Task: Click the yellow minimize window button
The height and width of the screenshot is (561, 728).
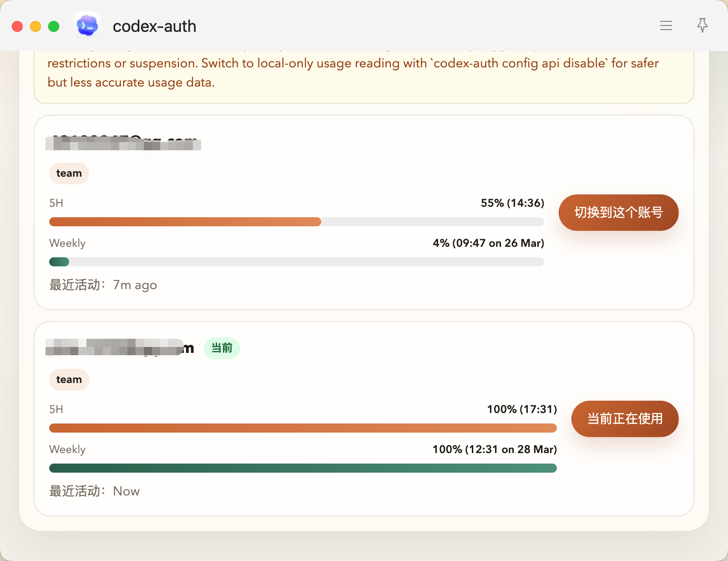Action: 35,26
